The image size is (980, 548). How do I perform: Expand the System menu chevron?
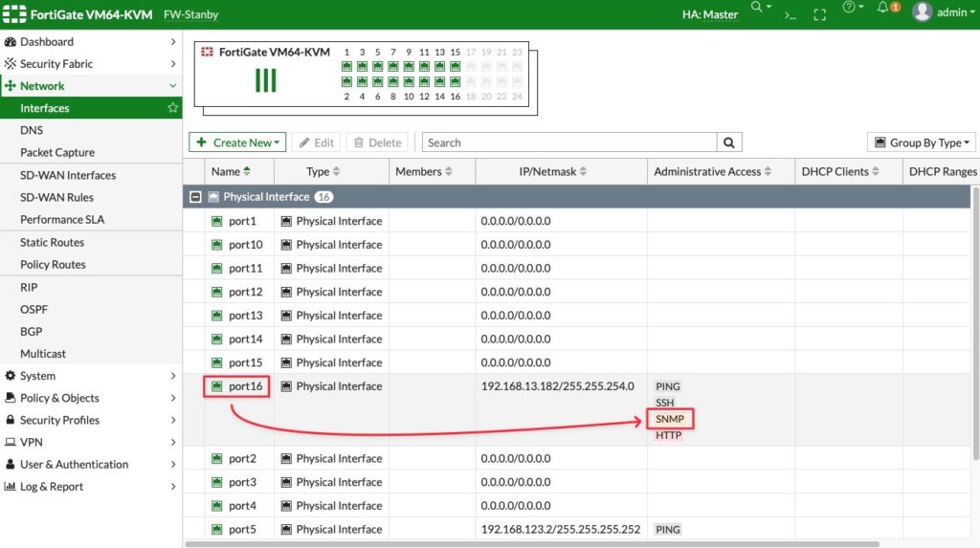pos(172,376)
